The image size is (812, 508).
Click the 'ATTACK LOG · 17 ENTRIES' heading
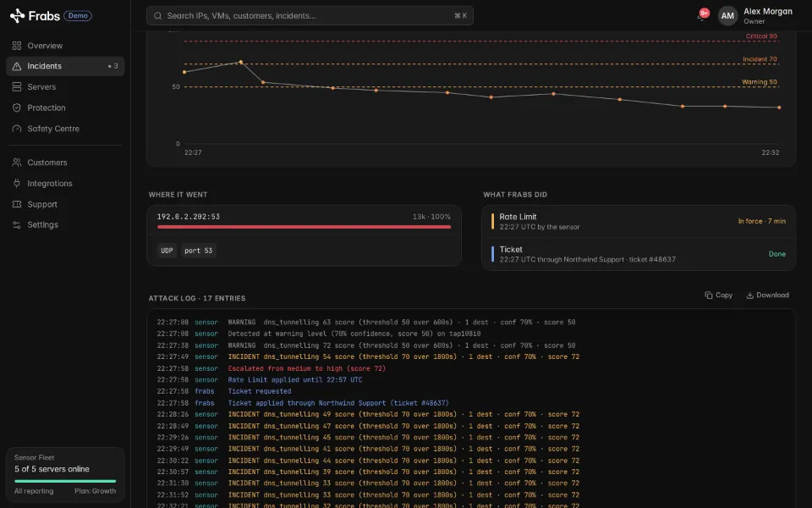197,299
